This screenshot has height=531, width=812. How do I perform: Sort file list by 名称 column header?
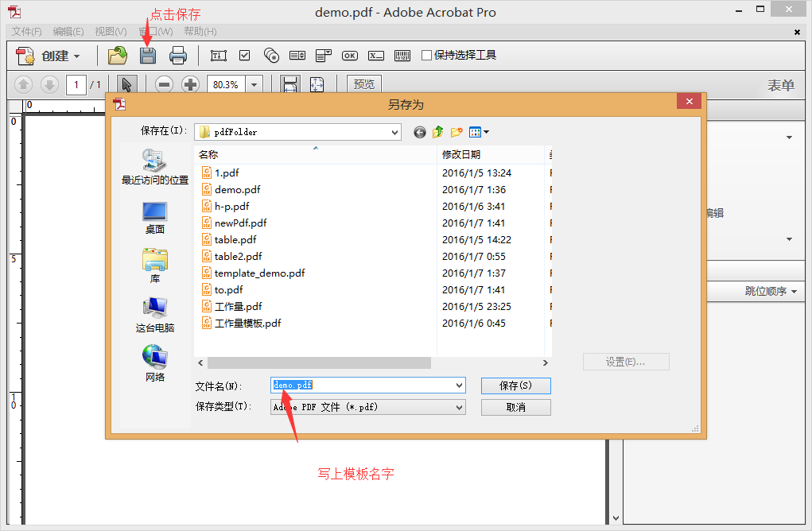tap(316, 154)
